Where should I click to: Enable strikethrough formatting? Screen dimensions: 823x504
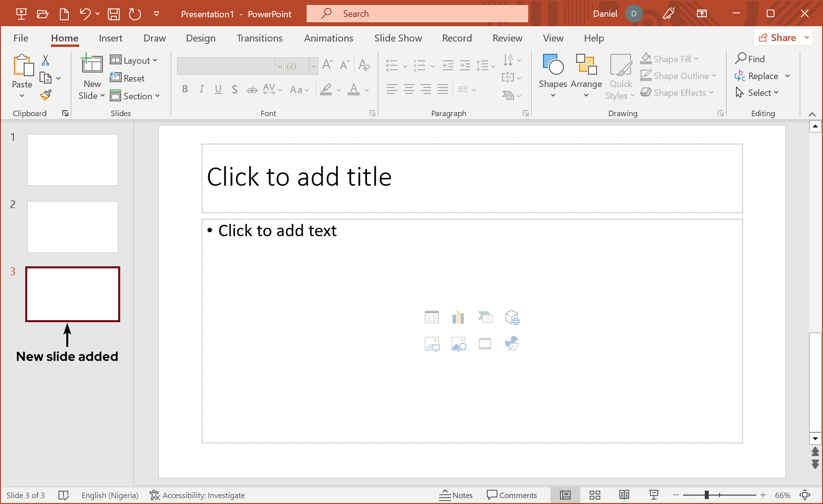click(252, 89)
